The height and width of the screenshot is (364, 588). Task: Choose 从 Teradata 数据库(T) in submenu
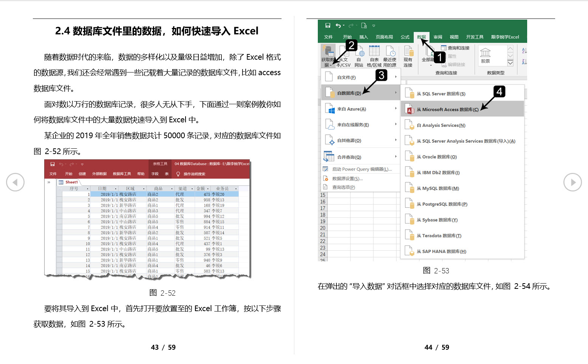pos(462,236)
